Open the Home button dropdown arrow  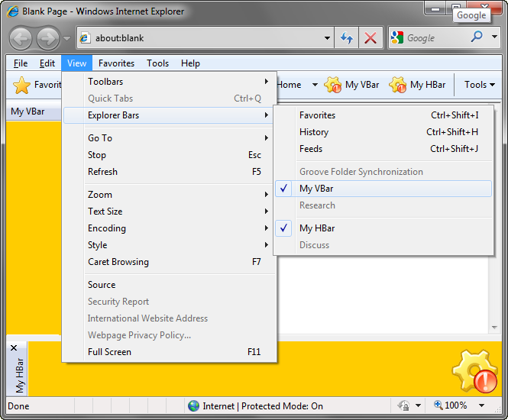[x=315, y=85]
